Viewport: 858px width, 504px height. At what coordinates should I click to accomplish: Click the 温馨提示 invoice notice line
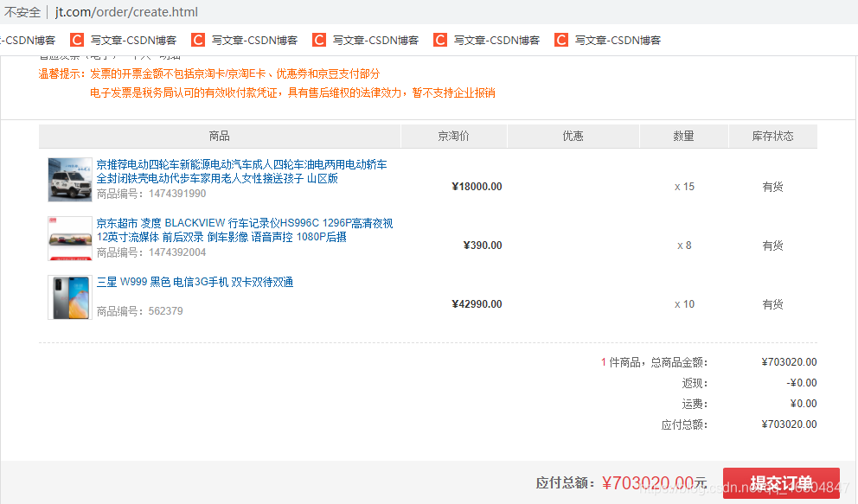coord(209,73)
